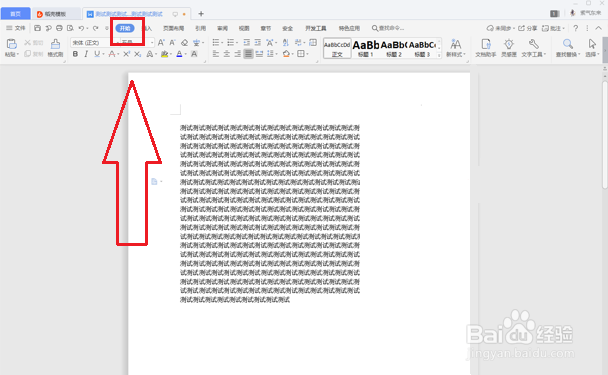Click the microphone icon near user name

(572, 13)
